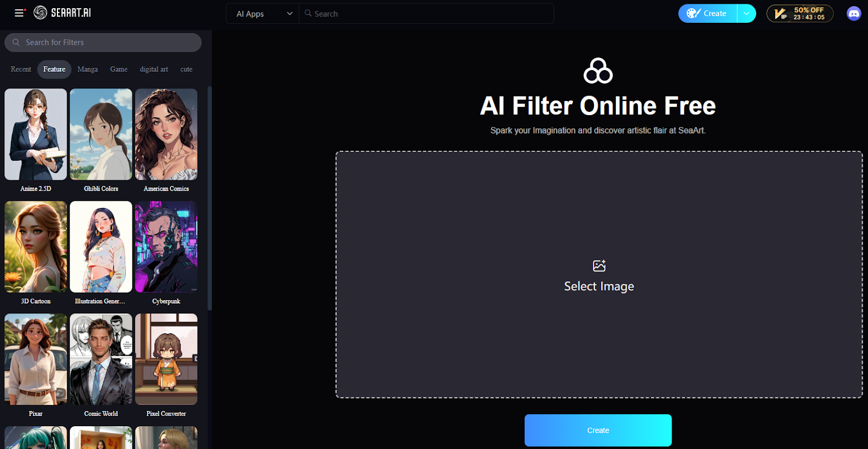This screenshot has height=449, width=868.
Task: Select the Game filter tab
Action: point(119,69)
